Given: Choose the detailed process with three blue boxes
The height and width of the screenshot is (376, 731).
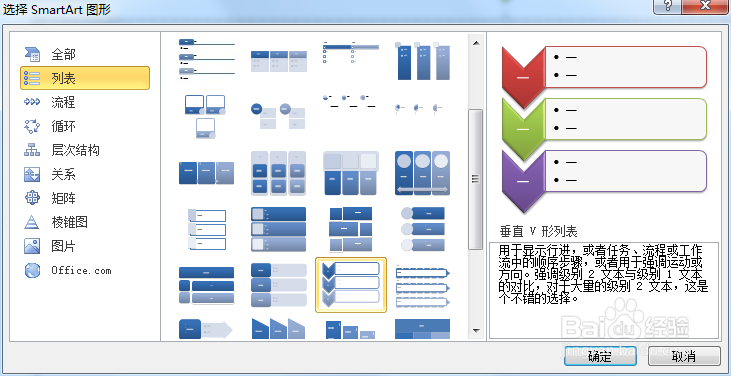Looking at the screenshot, I should coord(207,173).
